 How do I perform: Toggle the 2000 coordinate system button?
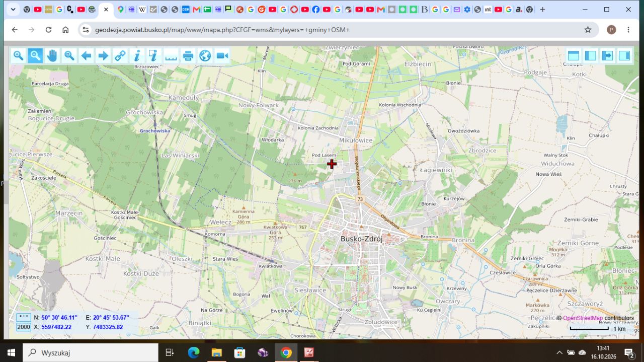tap(24, 327)
